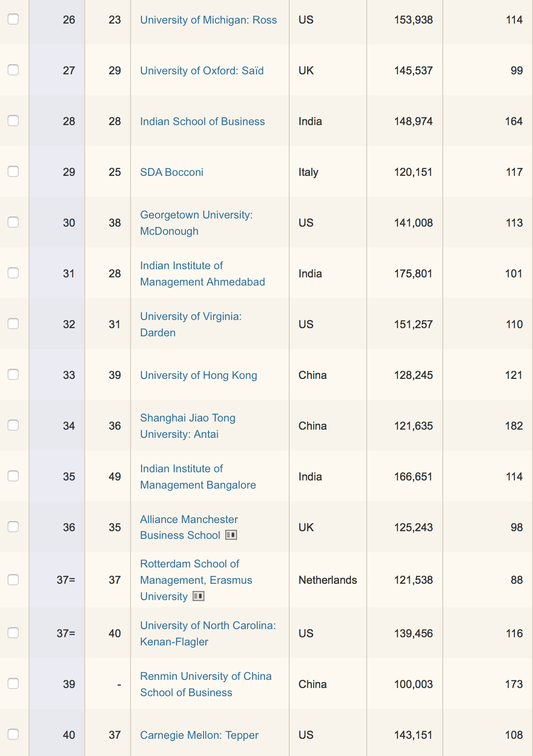This screenshot has height=756, width=533.
Task: Click the value 128,245 for University of Hong Kong
Action: pyautogui.click(x=413, y=375)
